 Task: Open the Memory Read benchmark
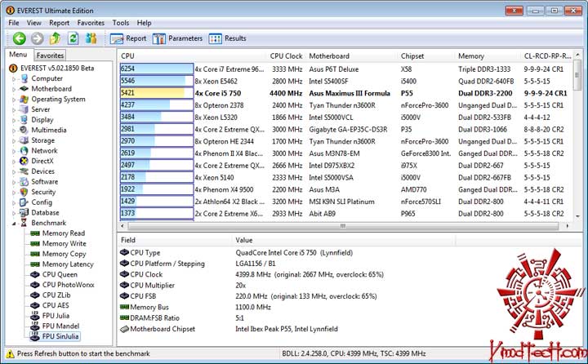click(x=57, y=233)
